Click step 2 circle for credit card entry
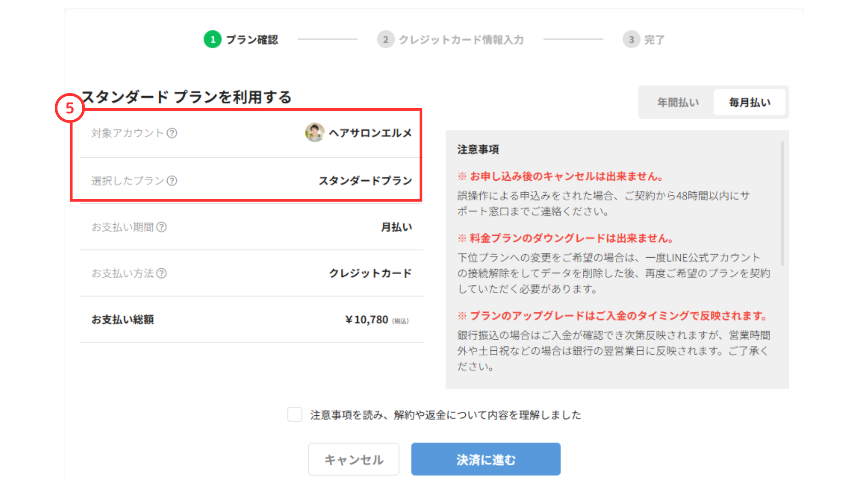The image size is (868, 488). [385, 40]
